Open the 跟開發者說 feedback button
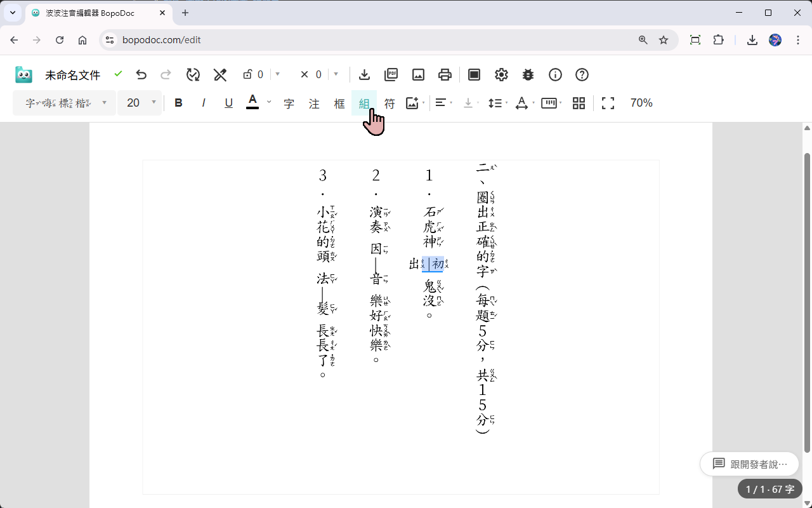812x508 pixels. (x=749, y=464)
